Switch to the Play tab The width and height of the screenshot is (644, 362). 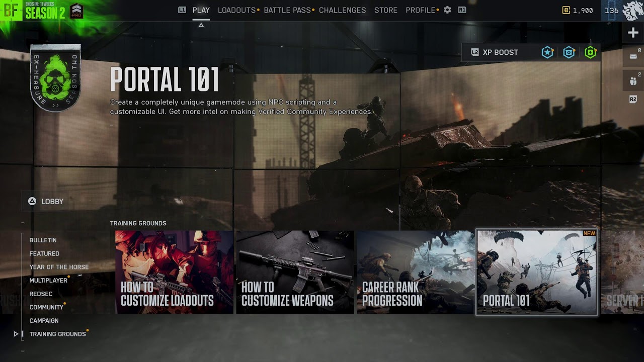click(201, 10)
